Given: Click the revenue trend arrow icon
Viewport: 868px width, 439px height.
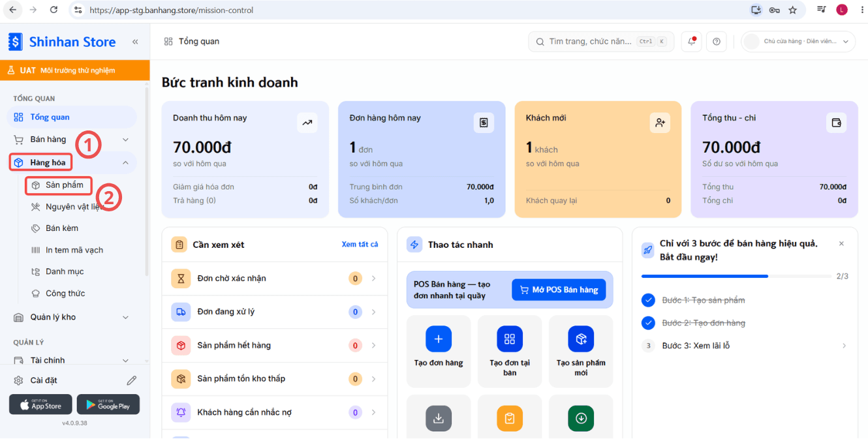Looking at the screenshot, I should pos(307,123).
